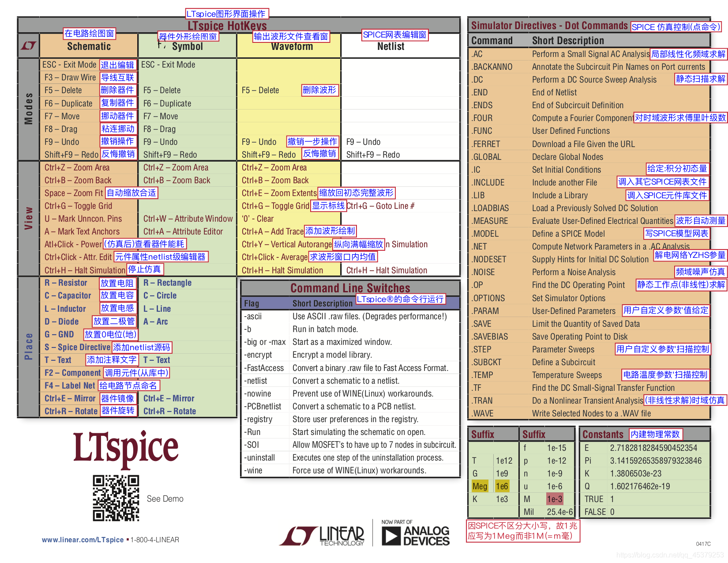Click the '0' – Clear waveform entry
The height and width of the screenshot is (563, 728).
(x=258, y=219)
